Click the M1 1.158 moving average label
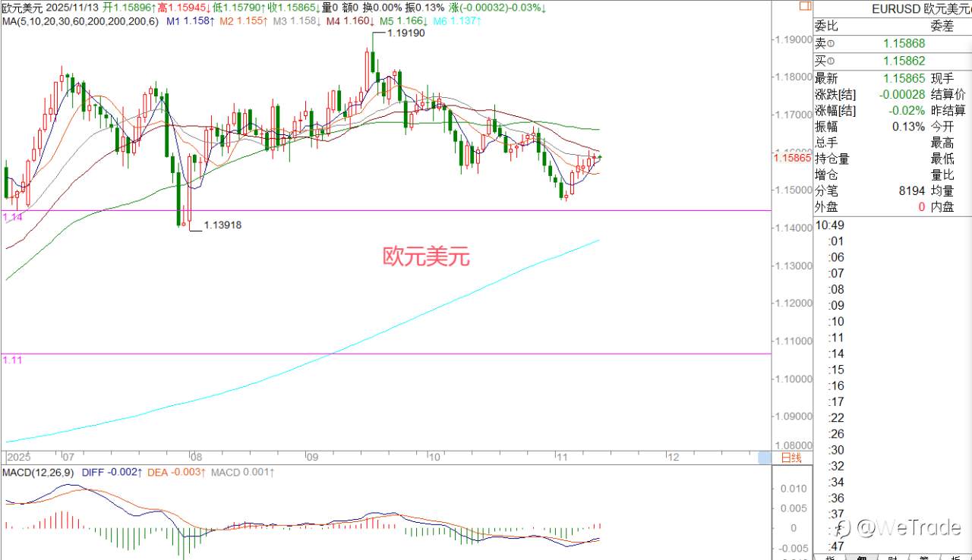 pyautogui.click(x=189, y=21)
